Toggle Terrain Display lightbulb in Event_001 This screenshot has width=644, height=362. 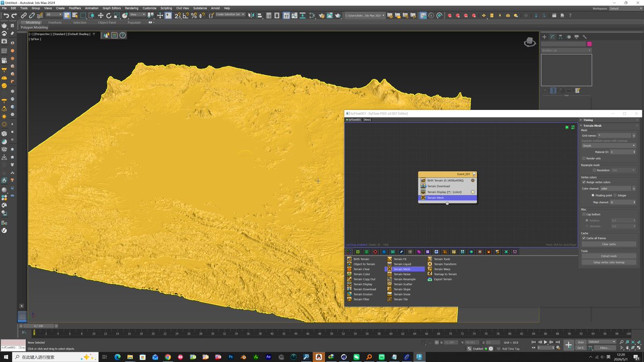point(473,191)
